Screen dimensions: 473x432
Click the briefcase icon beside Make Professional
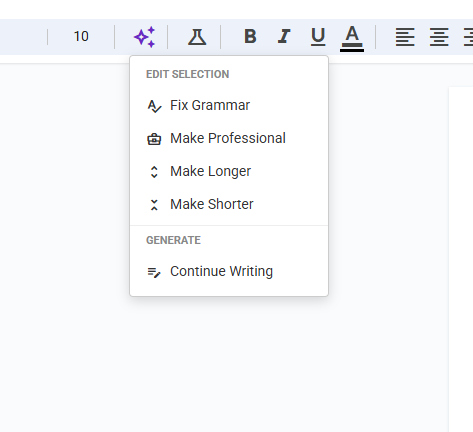coord(154,139)
